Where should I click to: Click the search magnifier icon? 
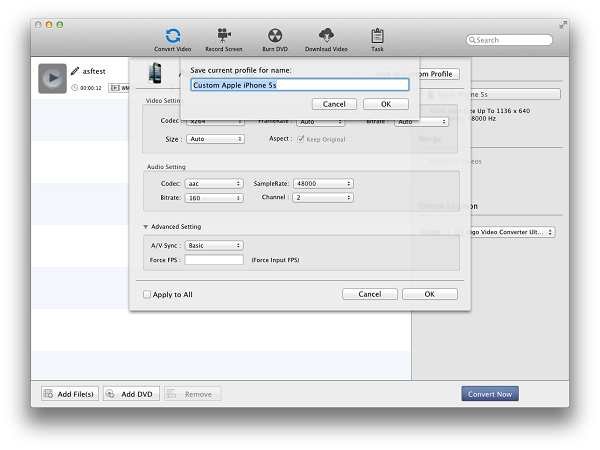click(472, 40)
